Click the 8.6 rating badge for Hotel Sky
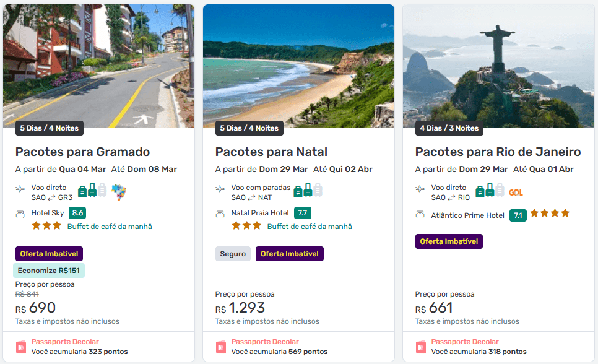 tap(77, 213)
